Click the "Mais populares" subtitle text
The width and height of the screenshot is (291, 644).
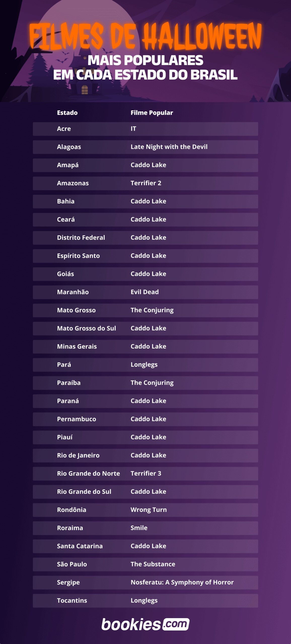(145, 60)
